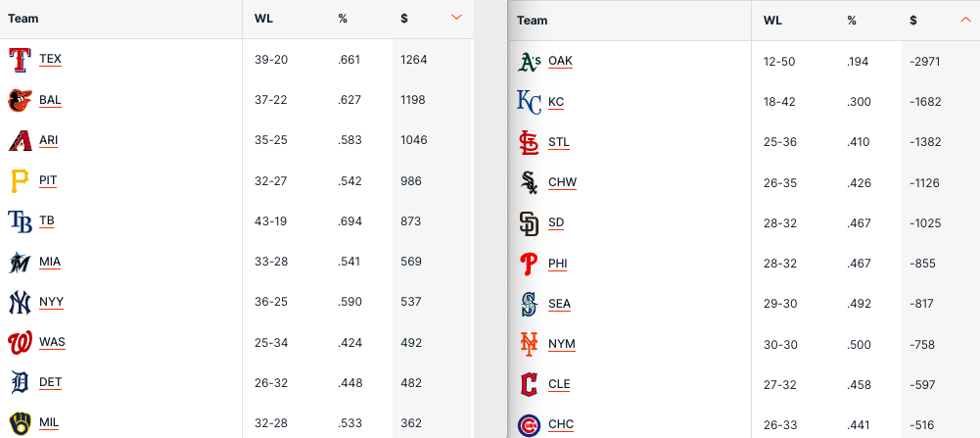The image size is (980, 438).
Task: Click the St. Louis Cardinals logo
Action: coord(529,143)
